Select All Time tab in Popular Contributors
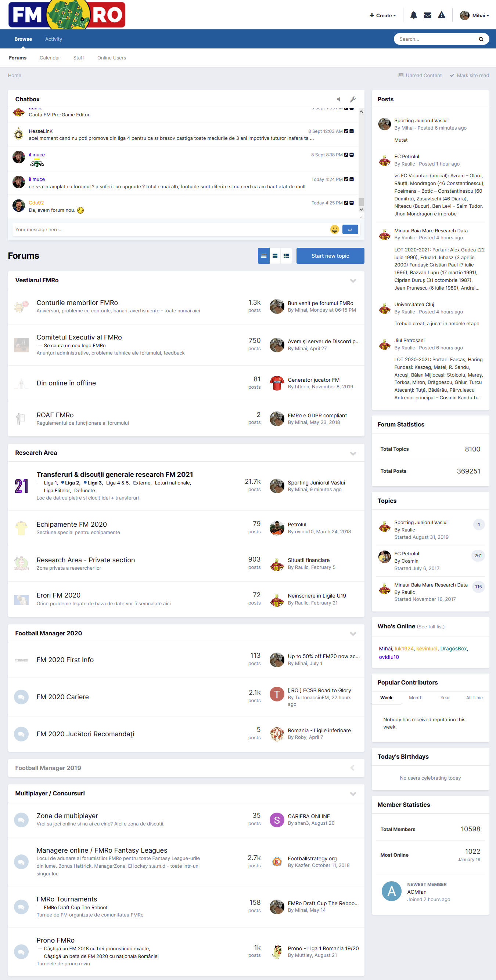 pos(474,697)
